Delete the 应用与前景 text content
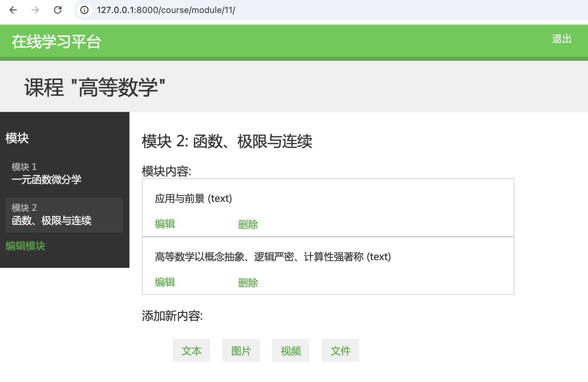The height and width of the screenshot is (382, 588). click(248, 224)
